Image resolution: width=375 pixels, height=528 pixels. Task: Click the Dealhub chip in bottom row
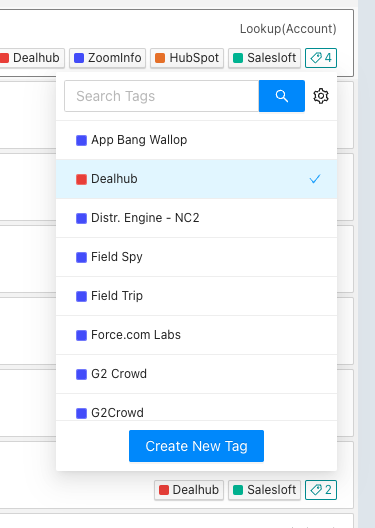pyautogui.click(x=189, y=490)
